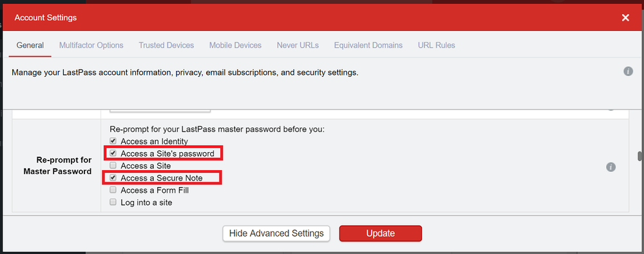
Task: Uncheck Access a Site's password
Action: tap(113, 153)
